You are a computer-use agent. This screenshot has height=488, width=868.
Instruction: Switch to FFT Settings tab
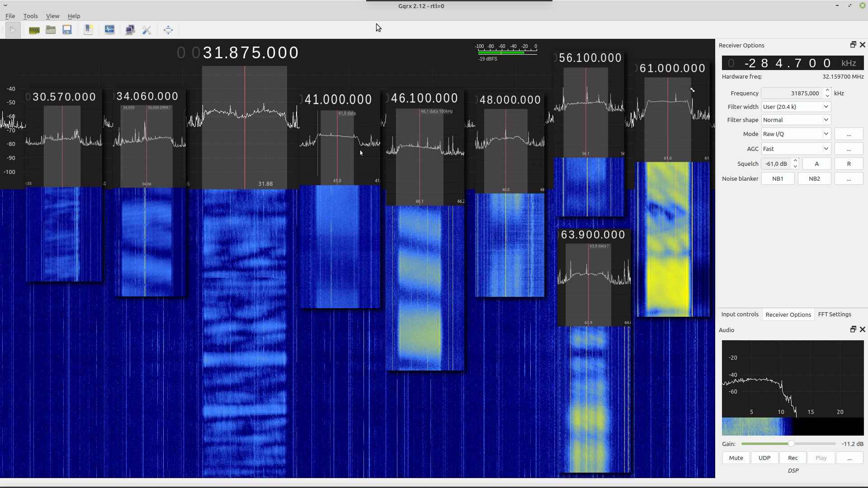(x=834, y=314)
